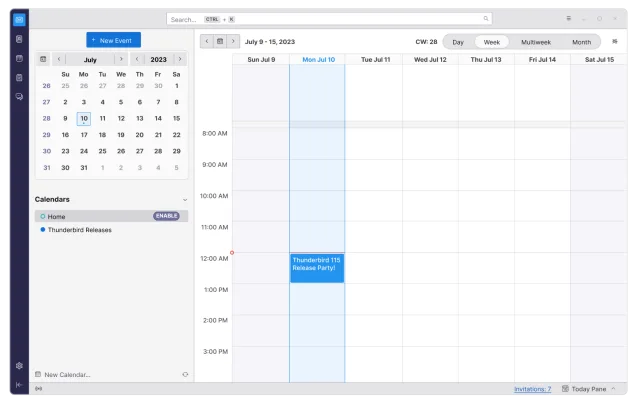Open the Chat space icon
640x405 pixels.
(x=19, y=97)
